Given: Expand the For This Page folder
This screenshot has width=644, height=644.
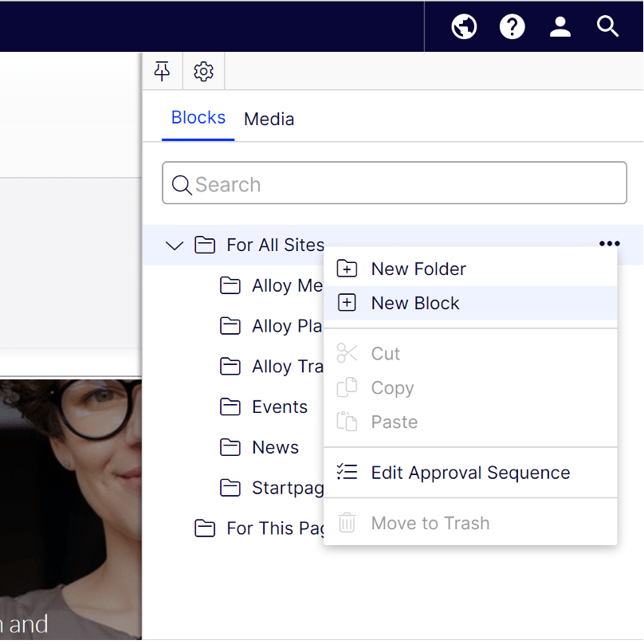Looking at the screenshot, I should tap(205, 528).
